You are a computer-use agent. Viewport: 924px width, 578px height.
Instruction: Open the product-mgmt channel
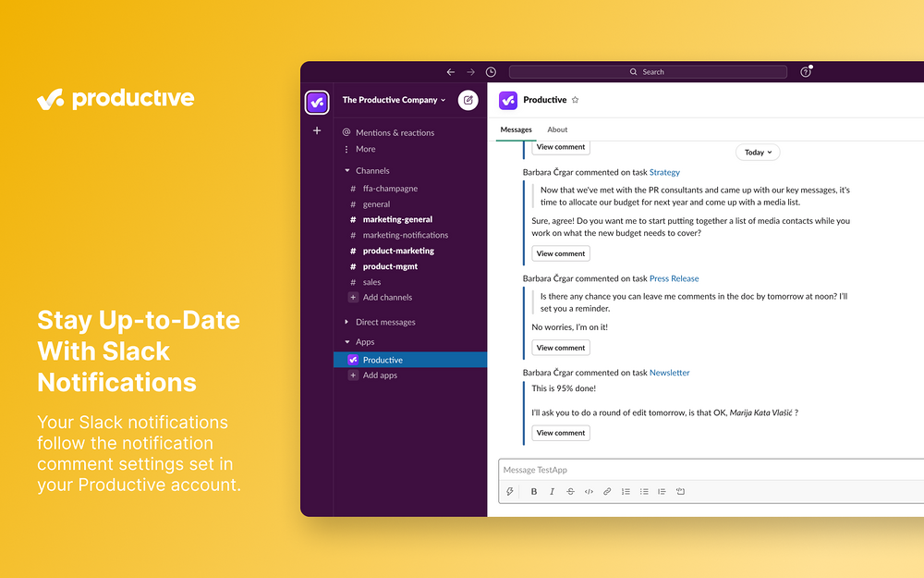click(390, 266)
